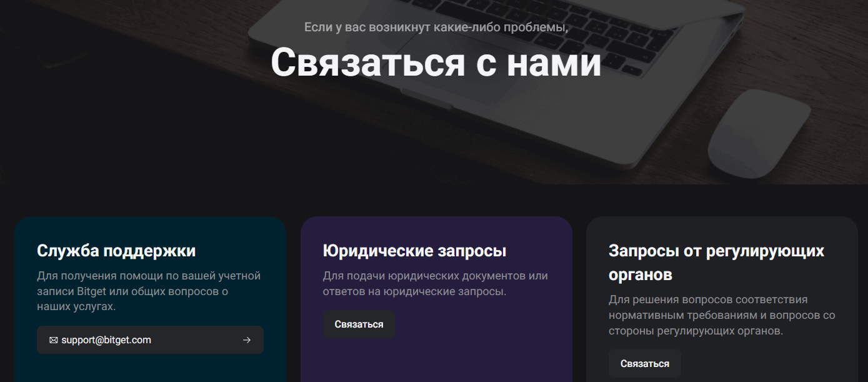Click Связаться under Юридические запросы
The height and width of the screenshot is (382, 868).
[x=359, y=324]
